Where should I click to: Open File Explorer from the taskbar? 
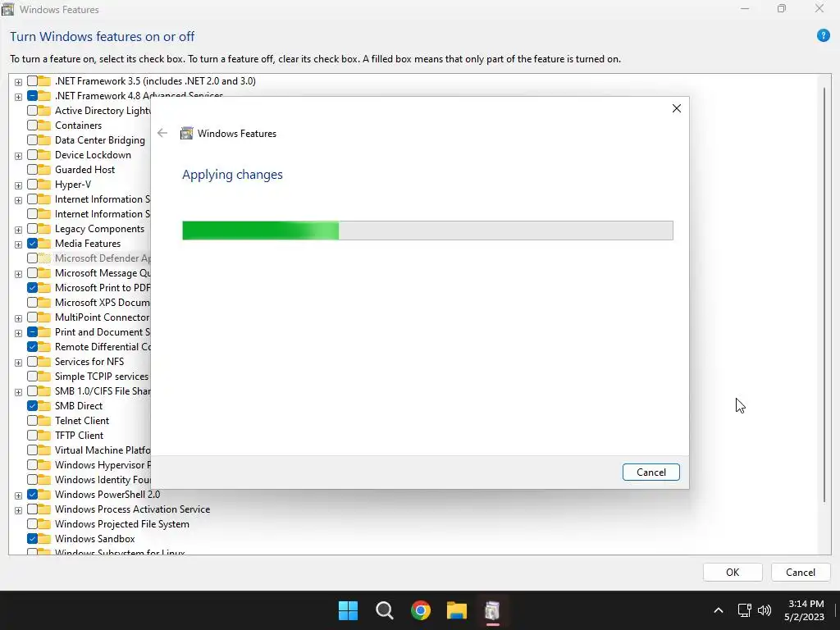(457, 610)
